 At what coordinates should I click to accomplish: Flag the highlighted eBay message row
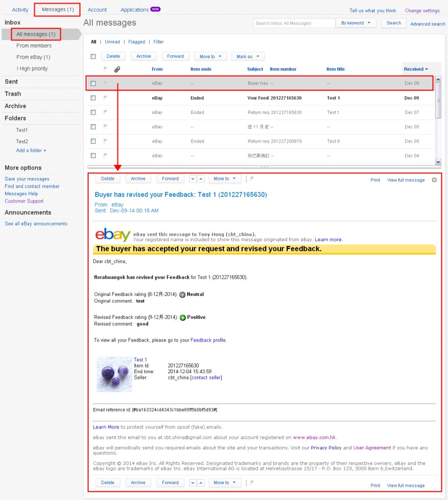(x=105, y=83)
